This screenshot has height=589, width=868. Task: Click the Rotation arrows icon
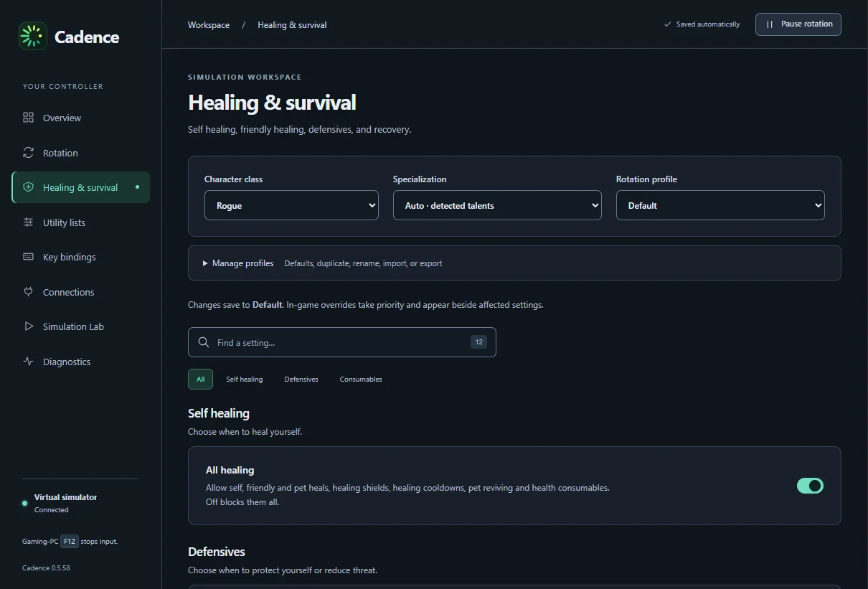click(x=29, y=153)
